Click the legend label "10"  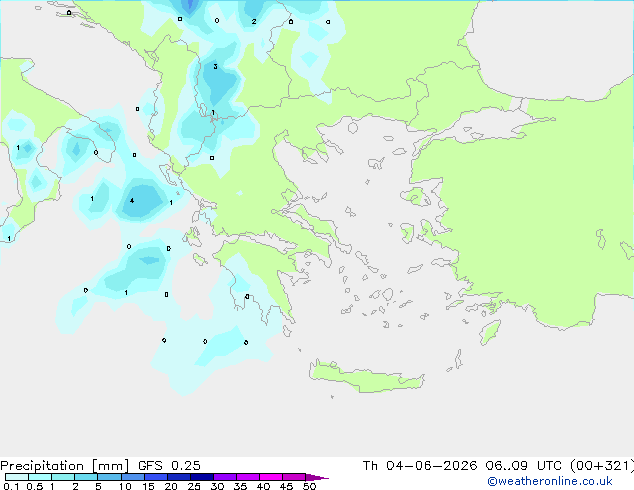click(125, 486)
